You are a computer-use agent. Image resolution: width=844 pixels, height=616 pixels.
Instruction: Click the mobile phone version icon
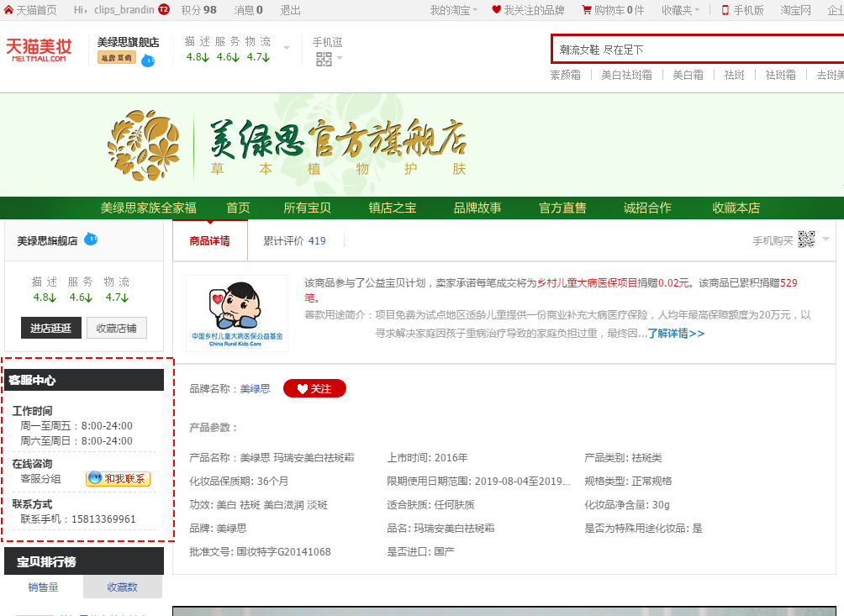[x=725, y=10]
